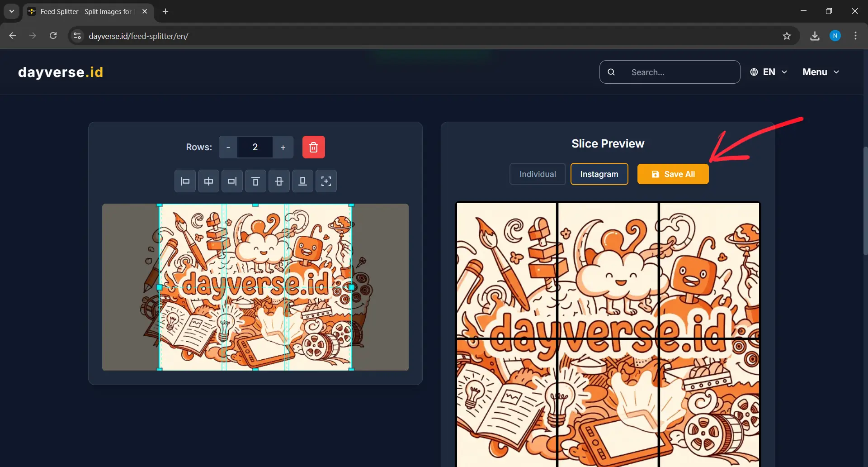Screen dimensions: 868x467
Task: Align slices to the top edge
Action: click(x=255, y=181)
